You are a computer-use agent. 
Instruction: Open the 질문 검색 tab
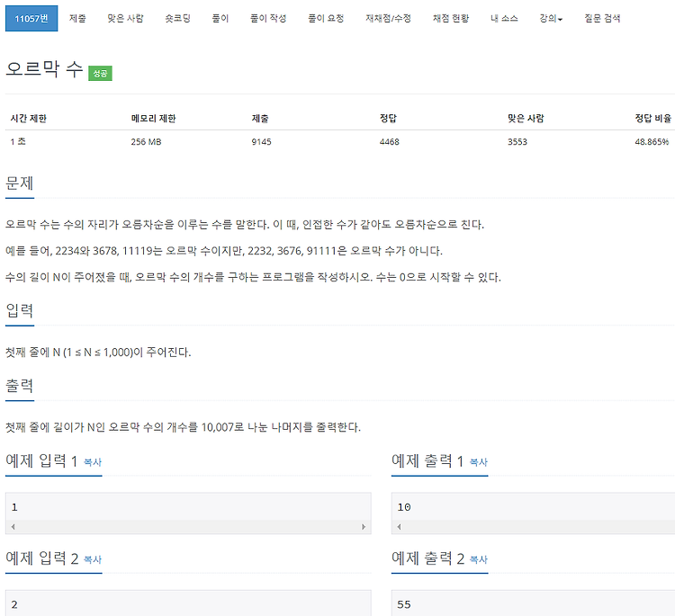pyautogui.click(x=602, y=19)
